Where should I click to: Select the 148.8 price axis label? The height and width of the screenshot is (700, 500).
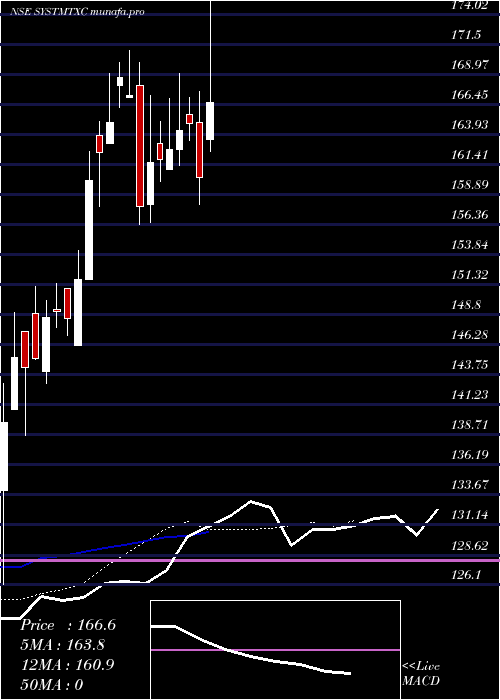pyautogui.click(x=466, y=305)
